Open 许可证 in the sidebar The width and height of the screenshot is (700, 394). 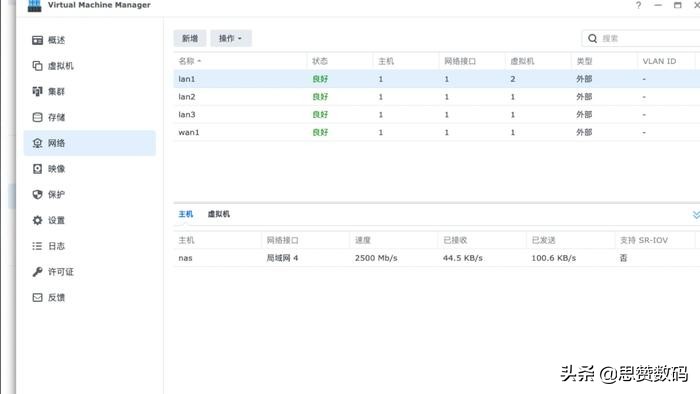coord(90,272)
